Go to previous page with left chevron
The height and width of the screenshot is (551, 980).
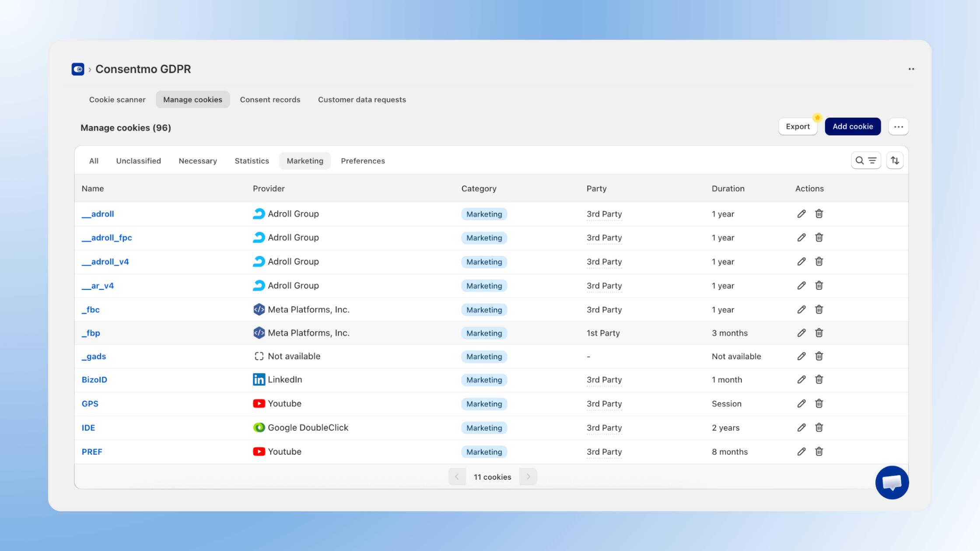coord(457,477)
